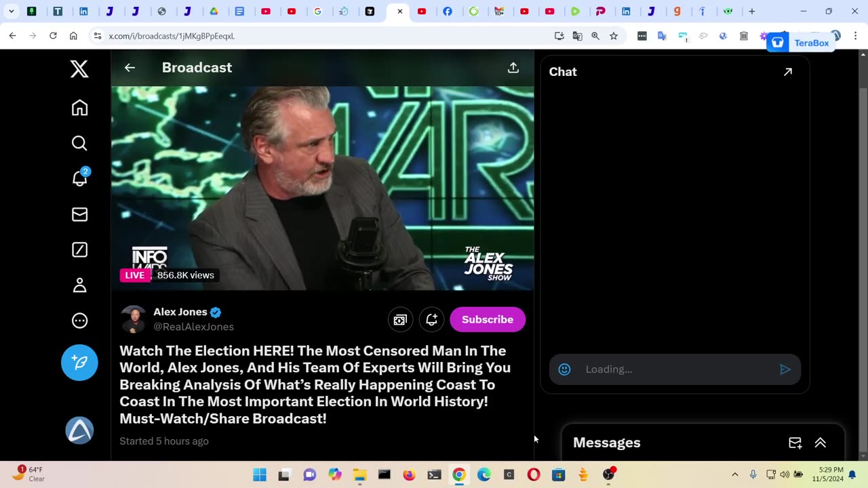Subscribe to Alex Jones
868x488 pixels.
[488, 320]
